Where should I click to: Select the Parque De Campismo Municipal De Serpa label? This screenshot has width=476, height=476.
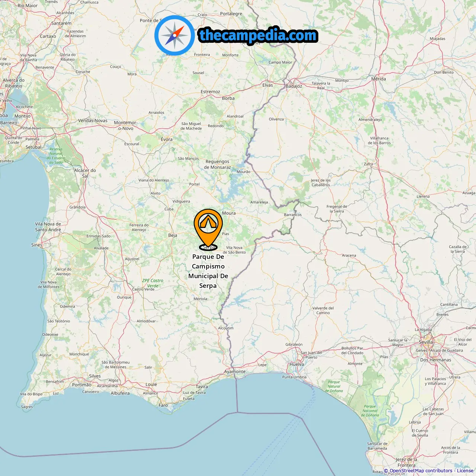(x=208, y=271)
